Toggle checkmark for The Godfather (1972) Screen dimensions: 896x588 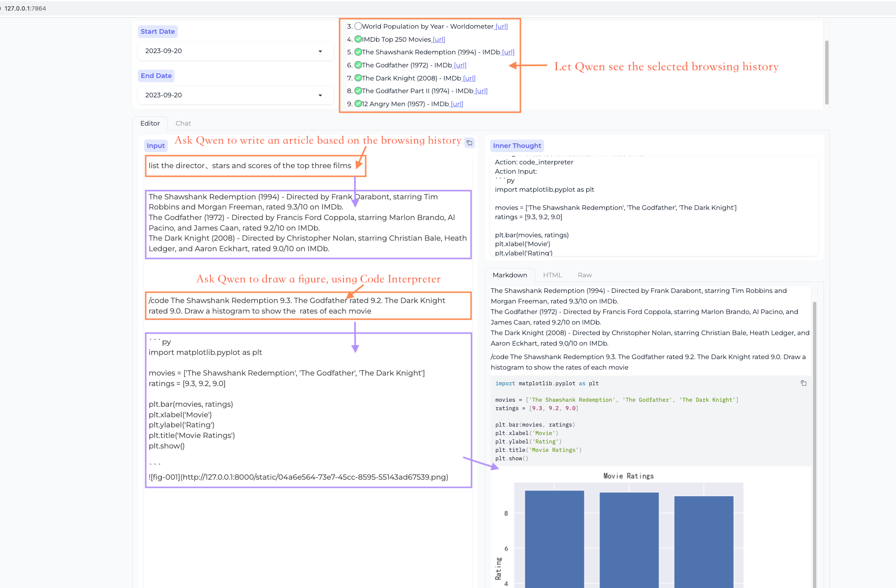point(358,65)
